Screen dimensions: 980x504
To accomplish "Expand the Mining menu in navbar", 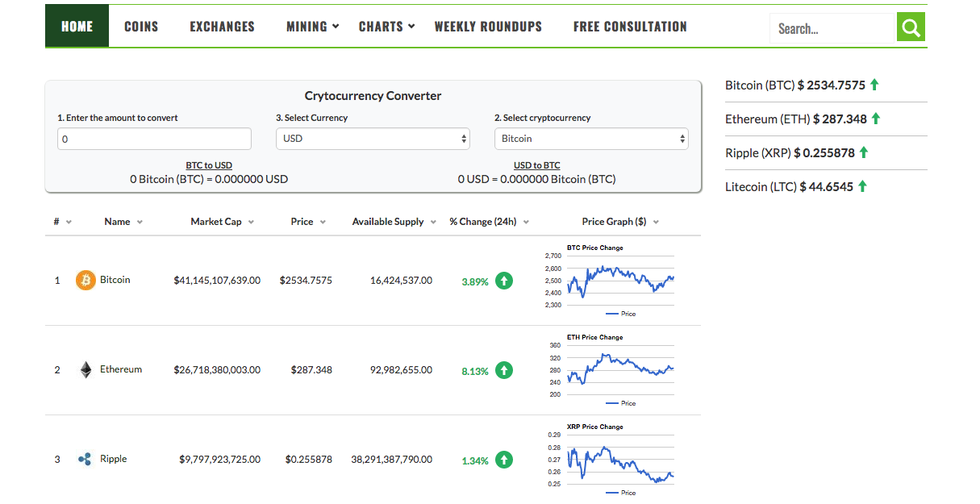I will point(312,27).
